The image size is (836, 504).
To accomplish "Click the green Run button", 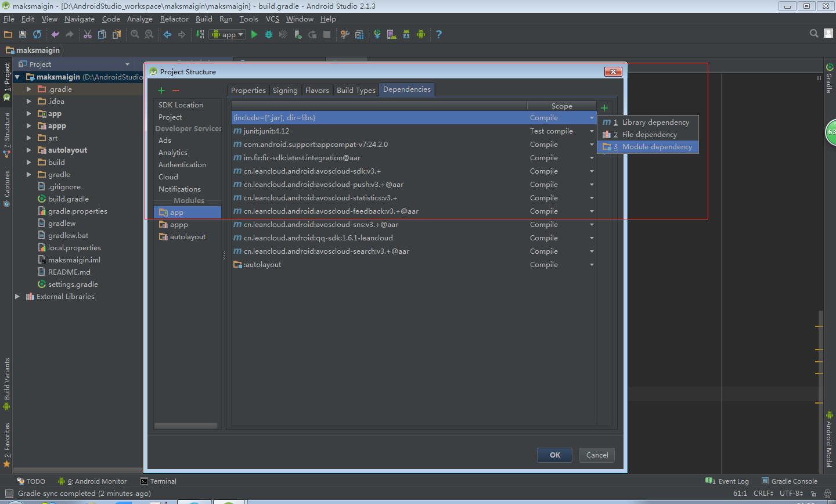I will (x=254, y=34).
